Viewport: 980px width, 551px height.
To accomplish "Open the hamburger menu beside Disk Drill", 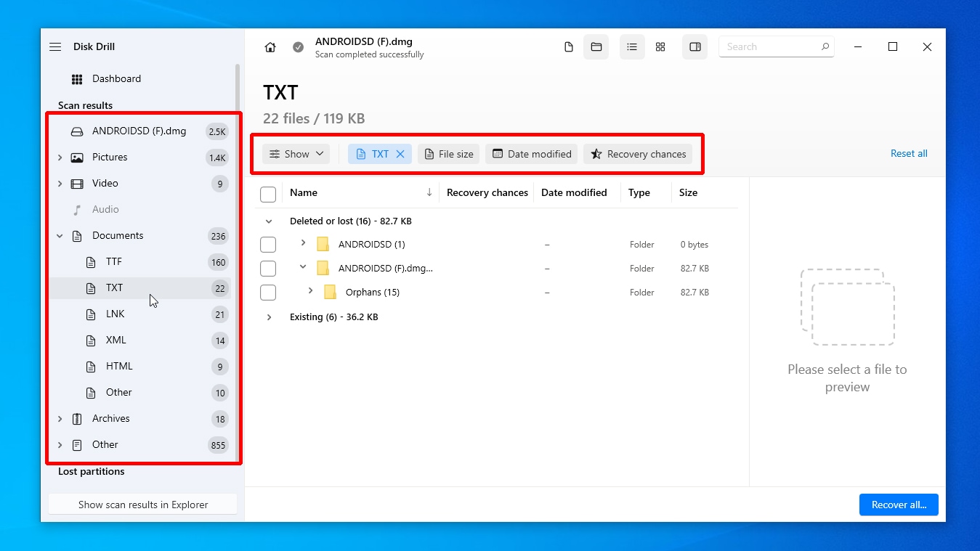I will (x=55, y=46).
